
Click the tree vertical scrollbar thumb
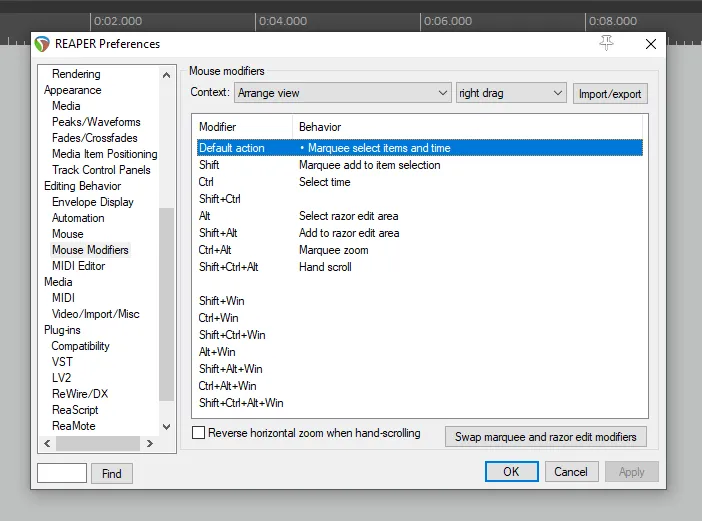tap(166, 304)
